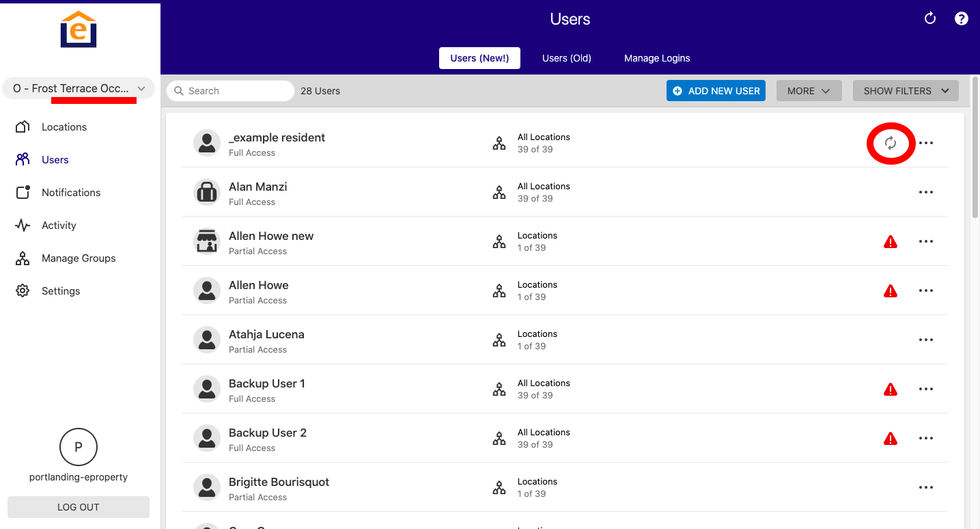Click the plus icon on Add New User
This screenshot has height=529, width=980.
[x=677, y=91]
